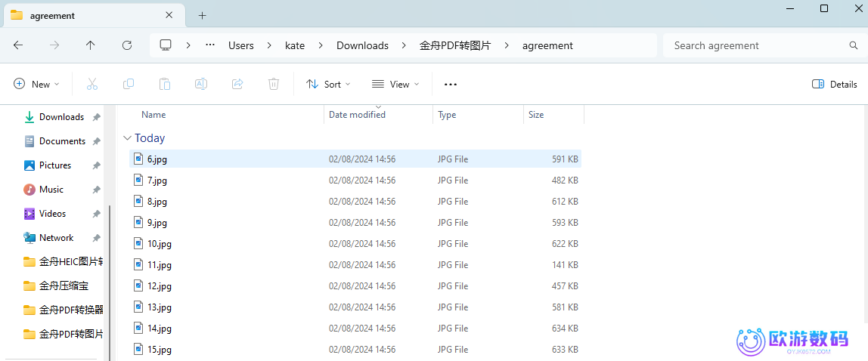Viewport: 868px width, 361px height.
Task: Navigate to Downloads in breadcrumb
Action: [x=363, y=45]
